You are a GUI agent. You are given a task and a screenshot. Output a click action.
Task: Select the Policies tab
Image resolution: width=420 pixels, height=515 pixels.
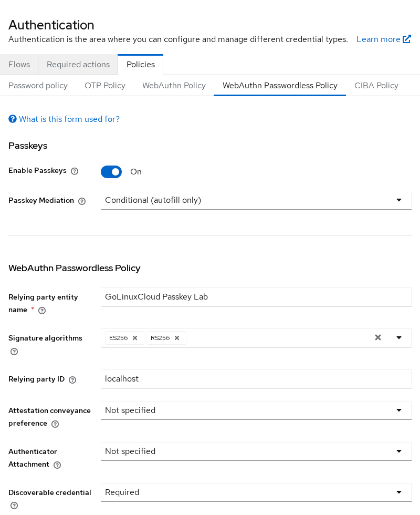(x=141, y=64)
